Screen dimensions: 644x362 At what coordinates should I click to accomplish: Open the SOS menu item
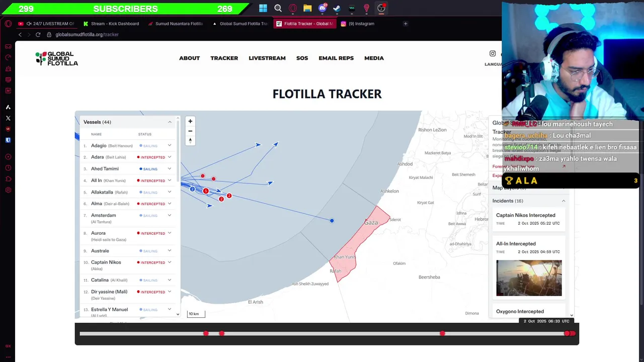pos(302,58)
